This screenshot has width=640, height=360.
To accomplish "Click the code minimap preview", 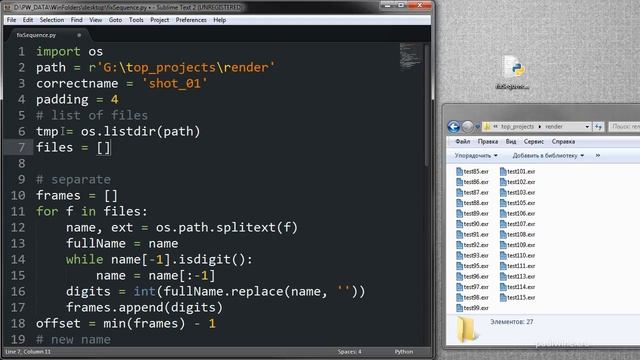I will point(411,56).
